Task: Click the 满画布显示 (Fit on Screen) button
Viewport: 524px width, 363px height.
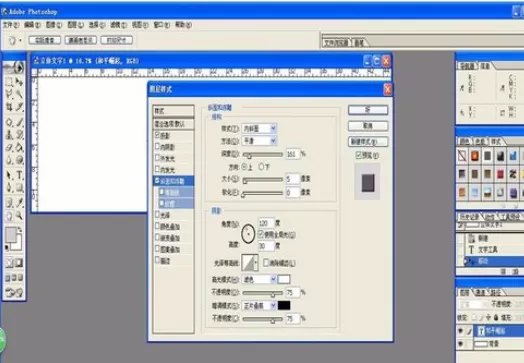Action: 81,40
